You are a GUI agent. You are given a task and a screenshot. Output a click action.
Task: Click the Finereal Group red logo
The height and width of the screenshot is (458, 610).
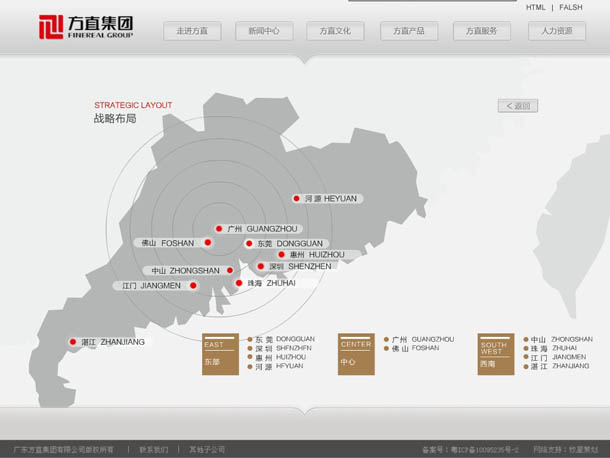click(x=51, y=27)
